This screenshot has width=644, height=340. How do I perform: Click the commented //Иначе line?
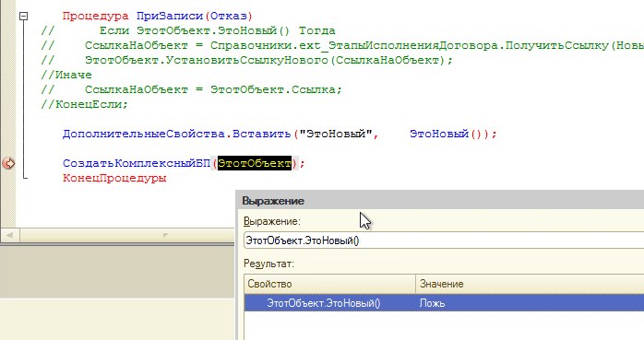click(66, 75)
